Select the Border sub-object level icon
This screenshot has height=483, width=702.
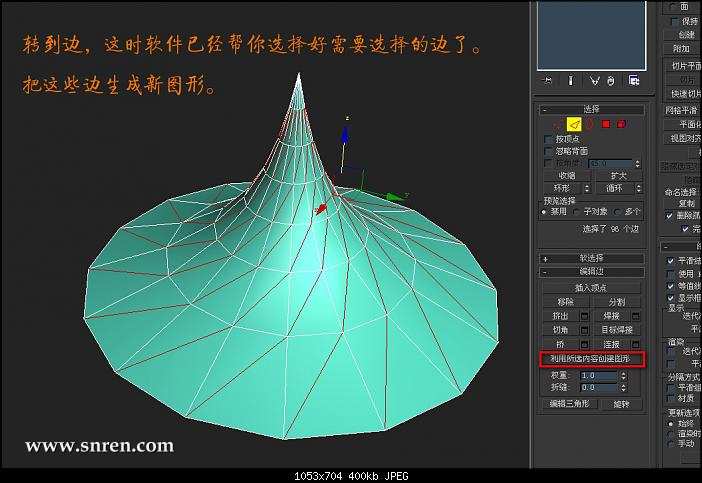tap(590, 124)
